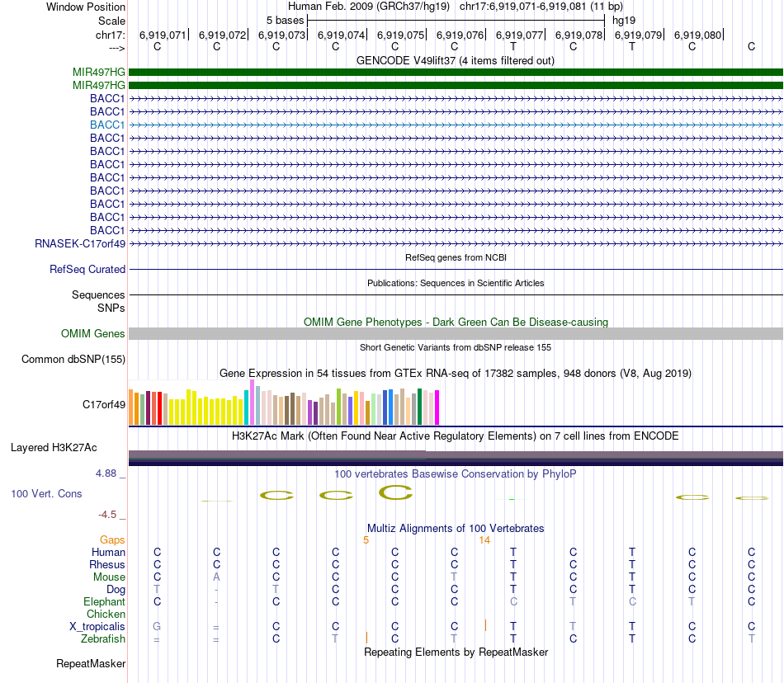The image size is (784, 683).
Task: Click the GTEx tissue expression bar chart
Action: point(284,403)
